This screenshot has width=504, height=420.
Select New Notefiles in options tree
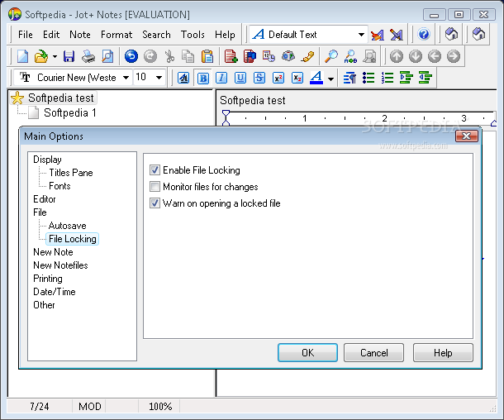60,265
